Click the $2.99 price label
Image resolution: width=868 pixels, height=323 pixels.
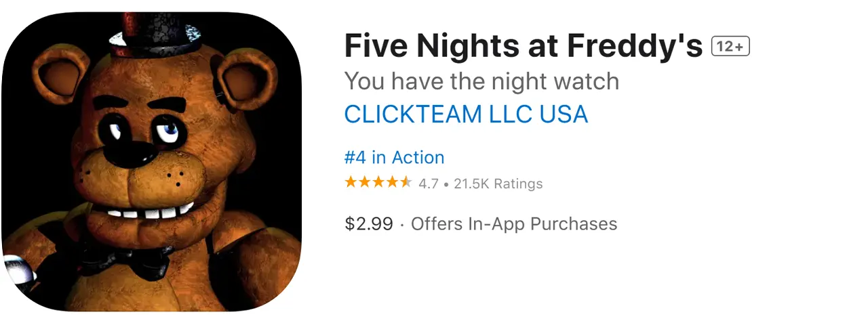click(368, 224)
